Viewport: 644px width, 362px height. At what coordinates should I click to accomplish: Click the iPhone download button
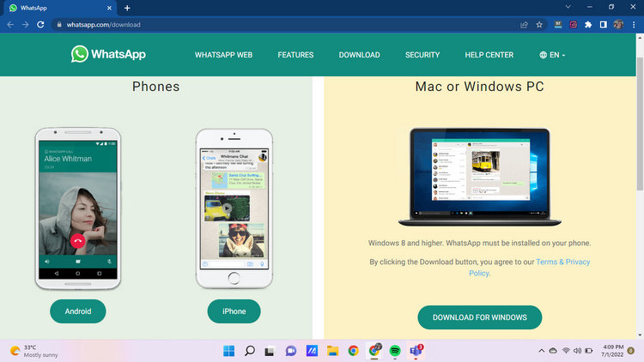point(234,311)
